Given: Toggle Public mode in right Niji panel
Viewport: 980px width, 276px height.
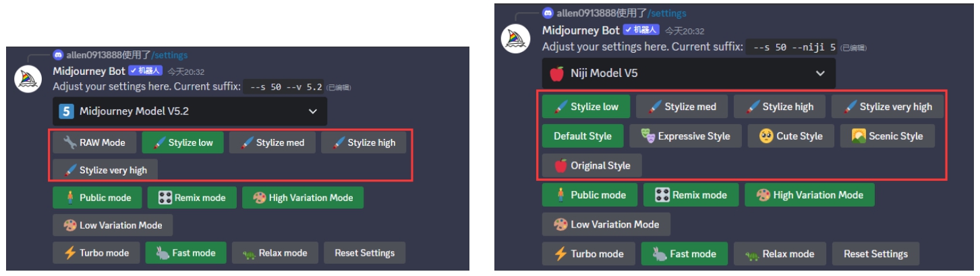Looking at the screenshot, I should tap(589, 195).
